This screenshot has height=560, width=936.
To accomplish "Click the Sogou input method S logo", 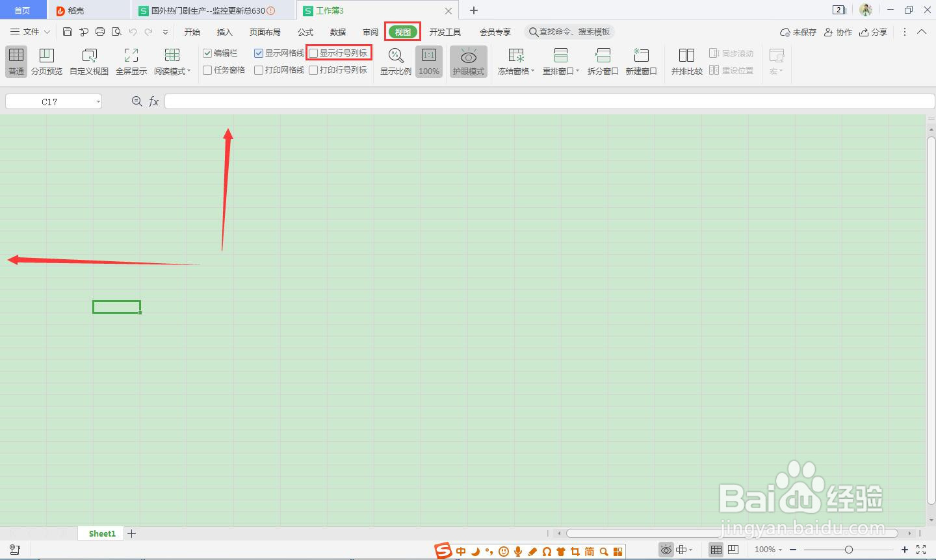I will [x=443, y=551].
